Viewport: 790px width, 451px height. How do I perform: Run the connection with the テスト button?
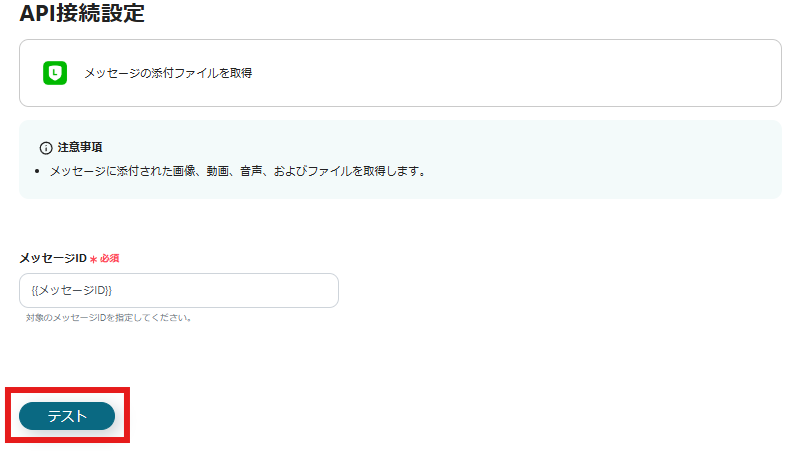(x=67, y=416)
